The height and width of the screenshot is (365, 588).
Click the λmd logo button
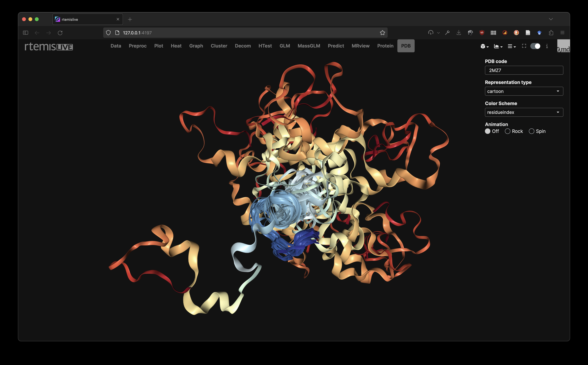click(x=563, y=46)
